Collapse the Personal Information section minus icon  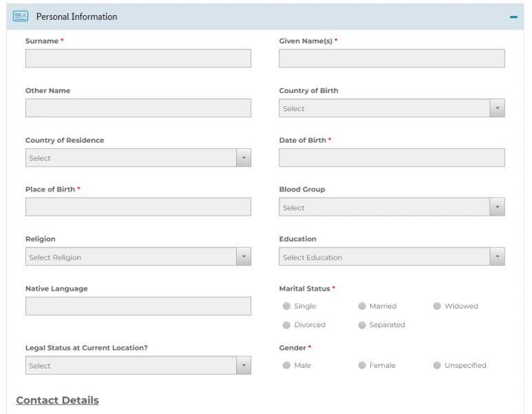click(513, 17)
